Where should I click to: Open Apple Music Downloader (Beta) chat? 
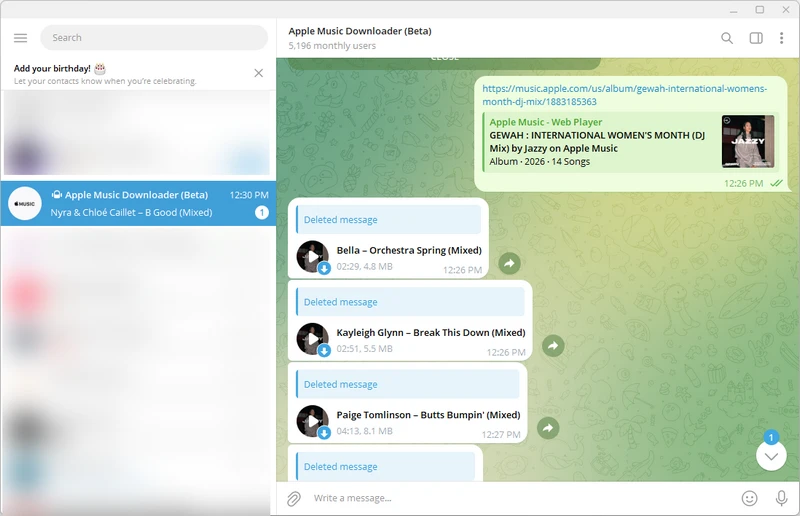pos(138,203)
